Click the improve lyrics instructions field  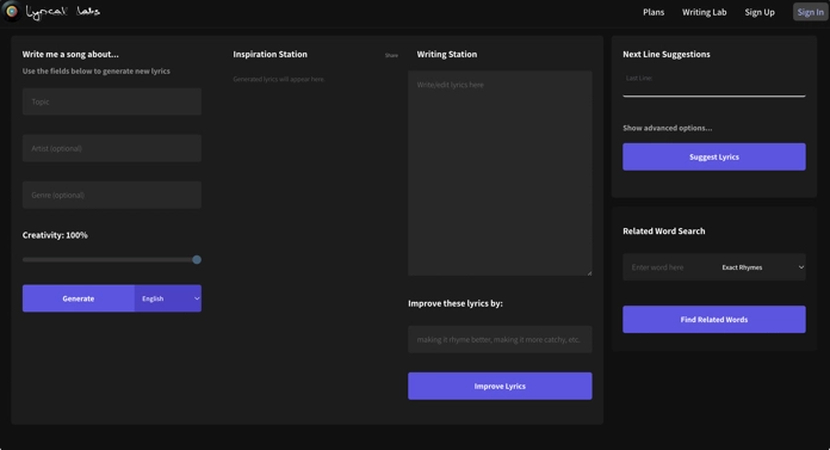499,339
